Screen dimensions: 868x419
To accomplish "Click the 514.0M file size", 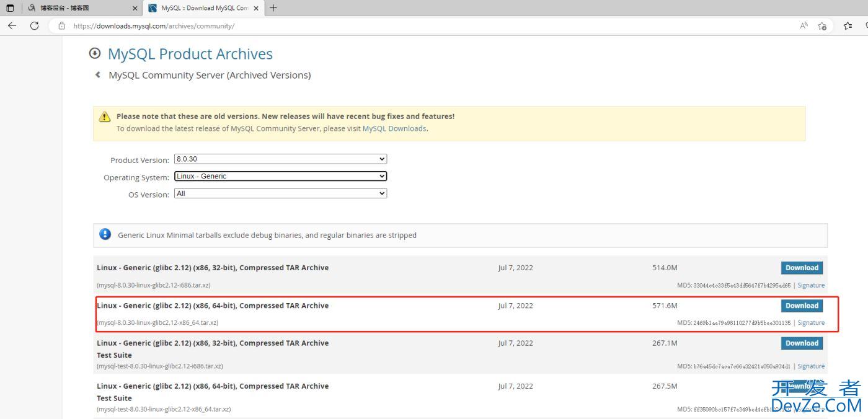I will click(x=665, y=268).
